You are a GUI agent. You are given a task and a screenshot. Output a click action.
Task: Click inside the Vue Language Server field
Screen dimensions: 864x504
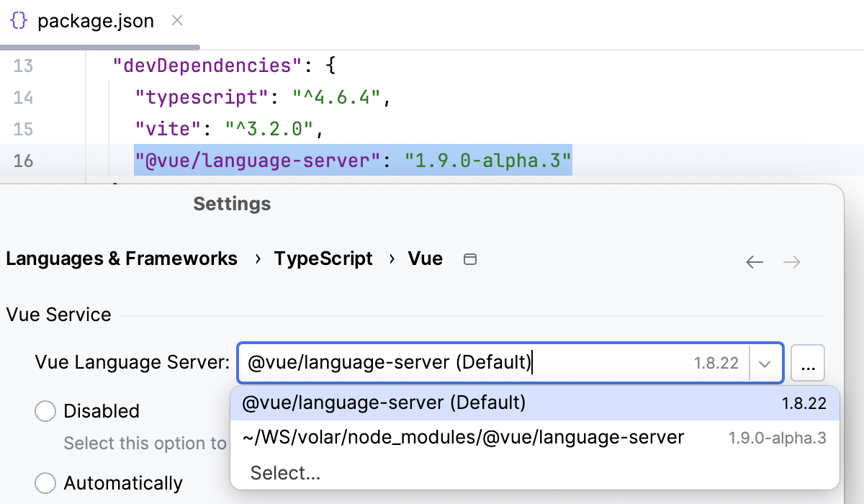coord(461,363)
